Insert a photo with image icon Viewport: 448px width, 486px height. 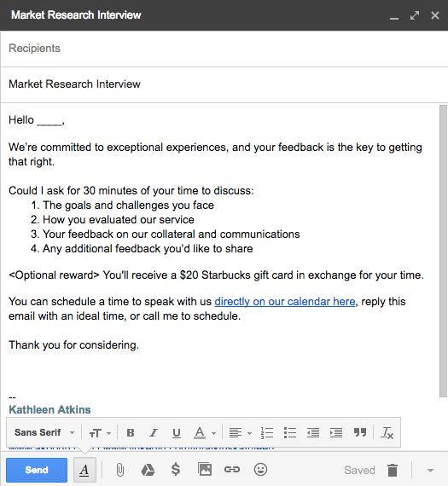point(205,469)
